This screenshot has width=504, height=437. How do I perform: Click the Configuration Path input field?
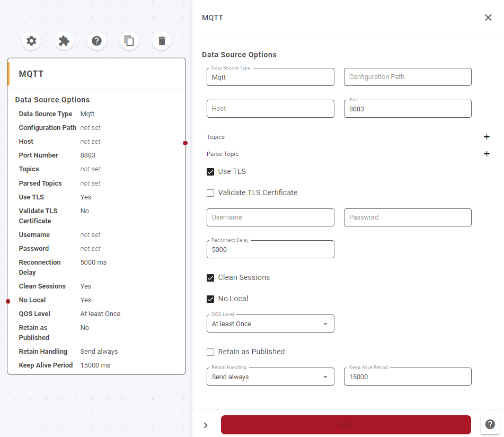click(408, 77)
